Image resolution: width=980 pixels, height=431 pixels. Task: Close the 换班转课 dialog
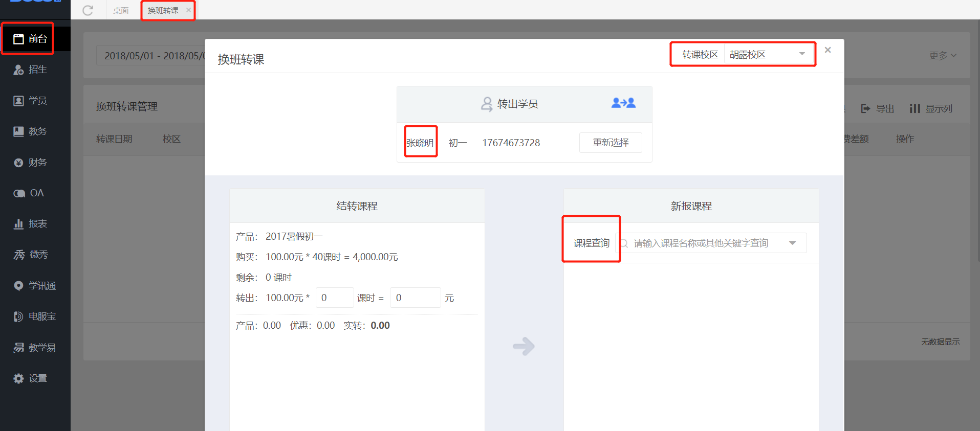(x=827, y=50)
